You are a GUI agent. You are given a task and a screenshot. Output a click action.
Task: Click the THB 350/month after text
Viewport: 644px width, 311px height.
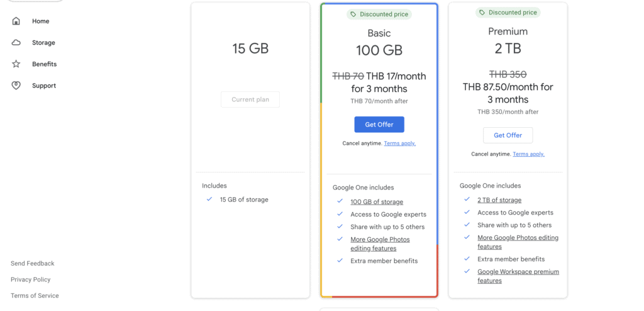pyautogui.click(x=508, y=112)
